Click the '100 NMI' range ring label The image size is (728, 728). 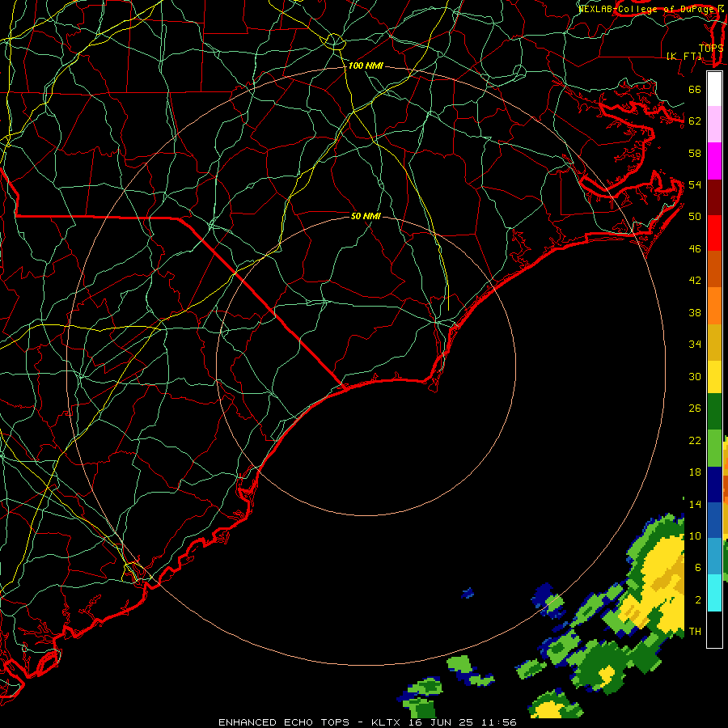pos(366,66)
